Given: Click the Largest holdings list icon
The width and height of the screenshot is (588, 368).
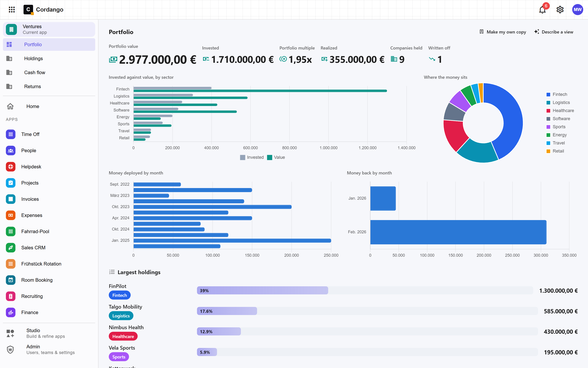Looking at the screenshot, I should 112,272.
